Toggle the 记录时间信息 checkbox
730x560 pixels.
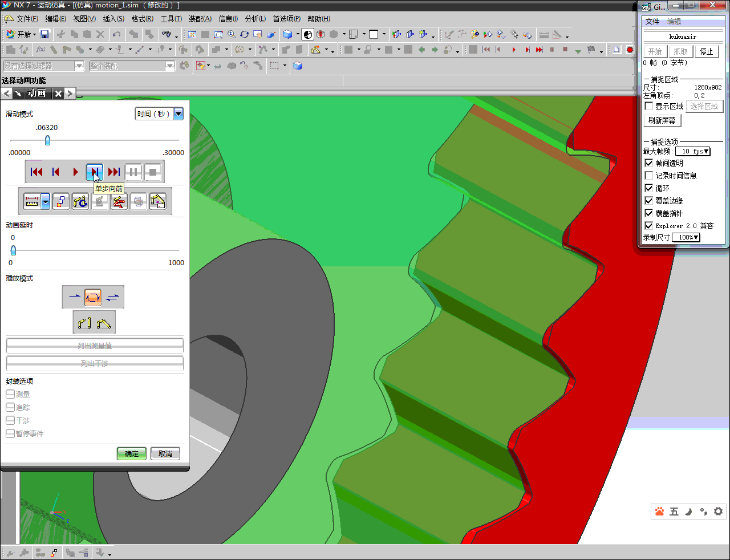click(x=648, y=176)
